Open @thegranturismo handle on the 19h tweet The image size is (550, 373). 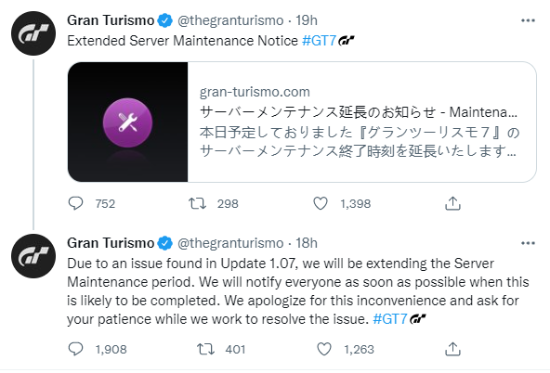pos(230,21)
